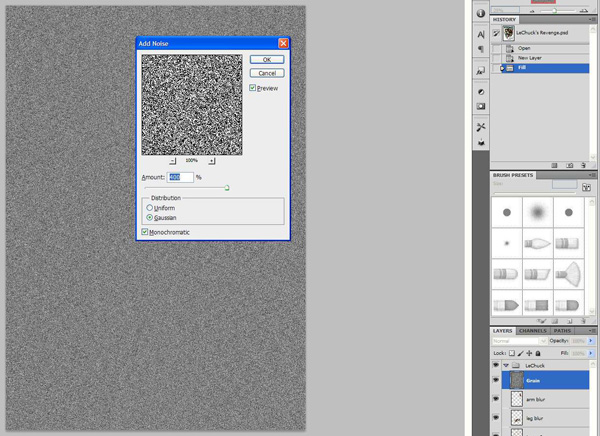Delete current state in History panel

583,165
